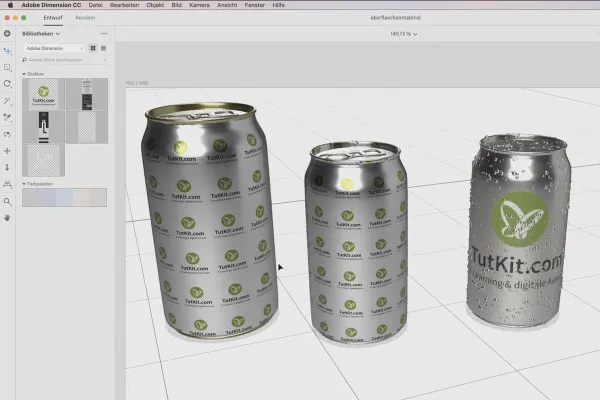The height and width of the screenshot is (400, 600).
Task: Choose the Pan camera tool
Action: pos(7,151)
